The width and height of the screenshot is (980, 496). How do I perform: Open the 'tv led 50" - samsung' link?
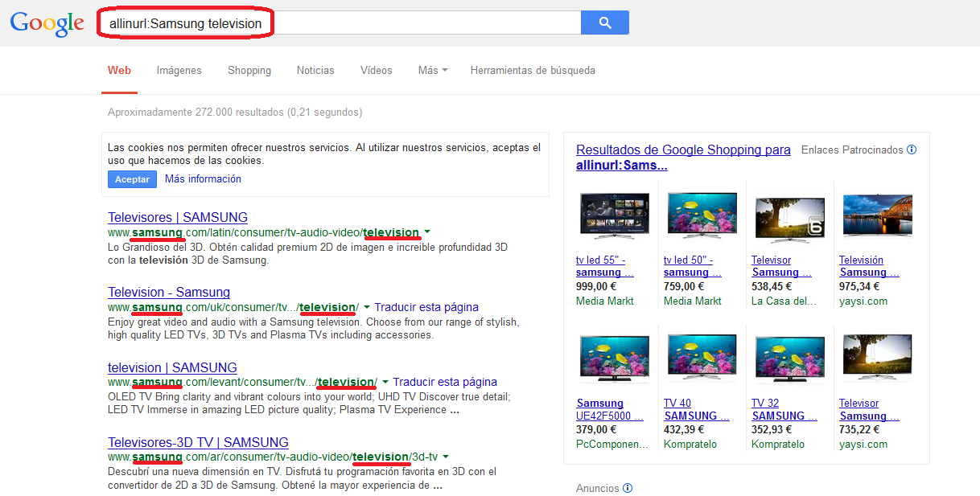coord(693,266)
